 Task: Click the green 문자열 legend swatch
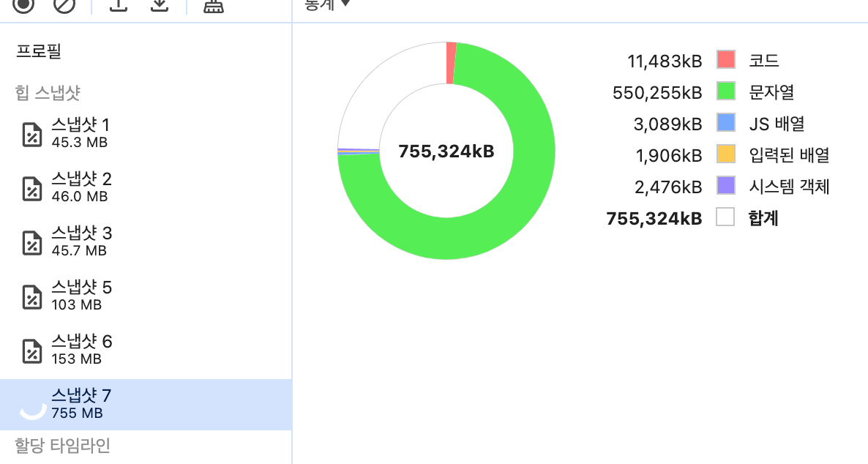click(726, 91)
